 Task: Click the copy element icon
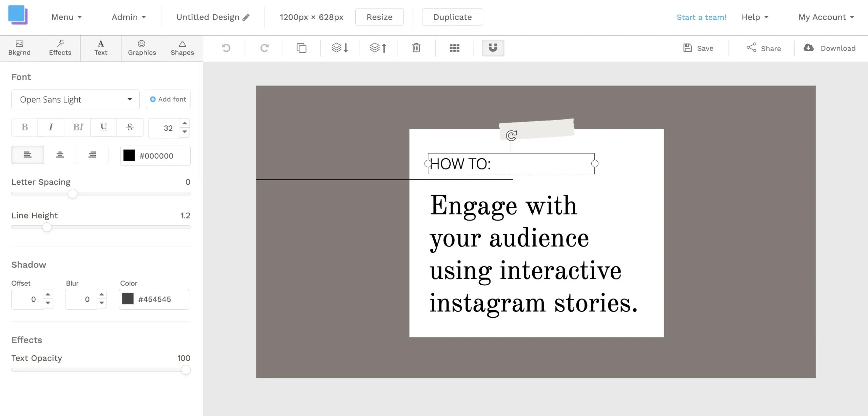click(301, 48)
